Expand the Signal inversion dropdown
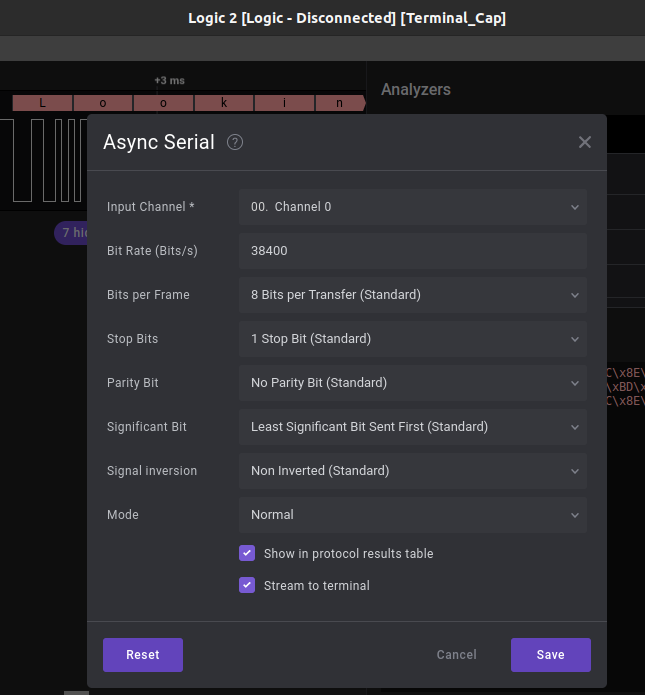The image size is (645, 695). click(x=412, y=471)
